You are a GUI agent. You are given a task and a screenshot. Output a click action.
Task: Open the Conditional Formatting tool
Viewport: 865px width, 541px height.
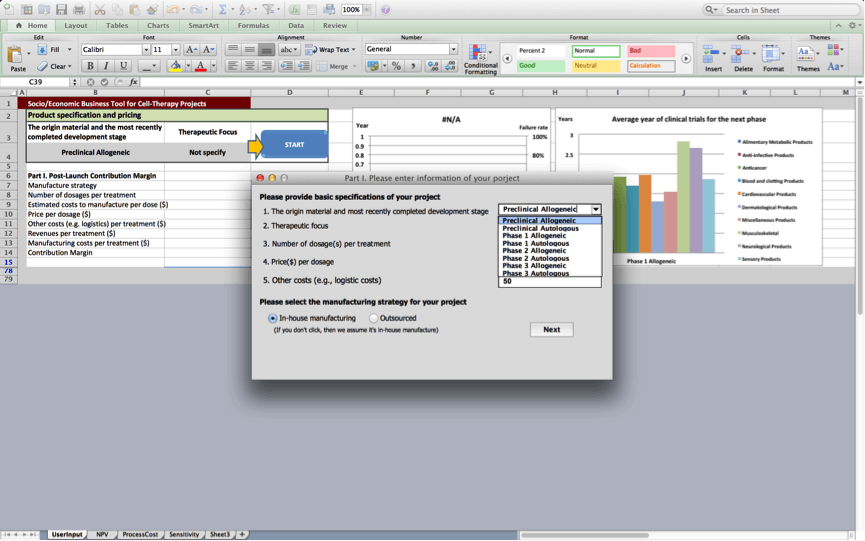point(480,56)
